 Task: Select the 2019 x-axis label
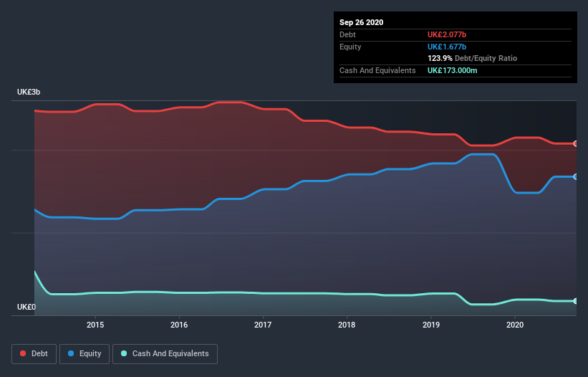[431, 325]
